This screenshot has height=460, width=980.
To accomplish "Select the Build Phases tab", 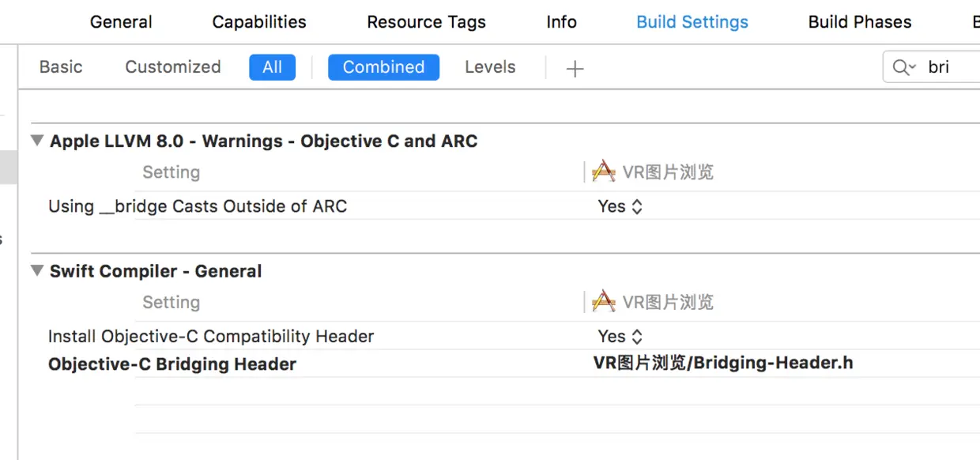I will 860,22.
